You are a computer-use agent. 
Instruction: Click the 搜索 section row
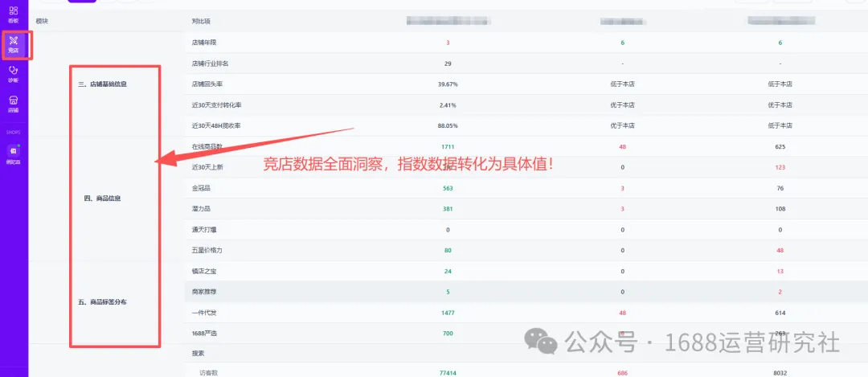pos(198,353)
